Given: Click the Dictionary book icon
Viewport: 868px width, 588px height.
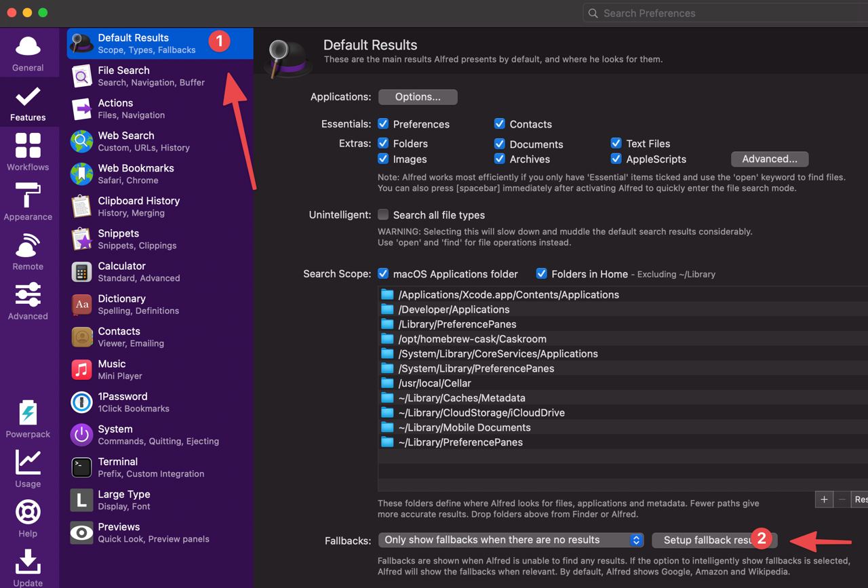Looking at the screenshot, I should (x=82, y=304).
